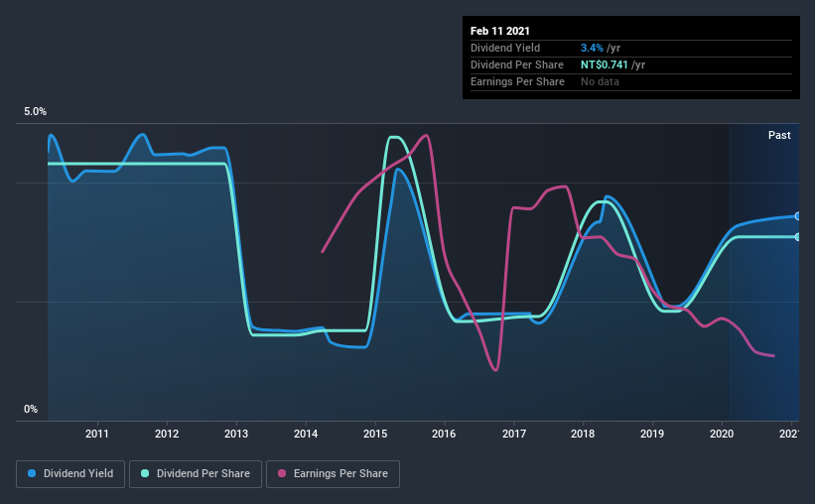Screen dimensions: 815x504
Task: Click the 2011 x-axis label
Action: [x=97, y=434]
